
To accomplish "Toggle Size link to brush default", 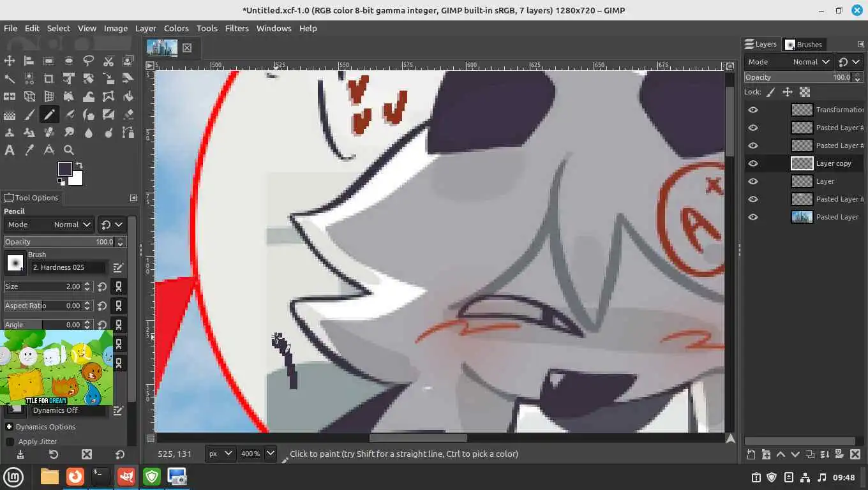I will (118, 286).
